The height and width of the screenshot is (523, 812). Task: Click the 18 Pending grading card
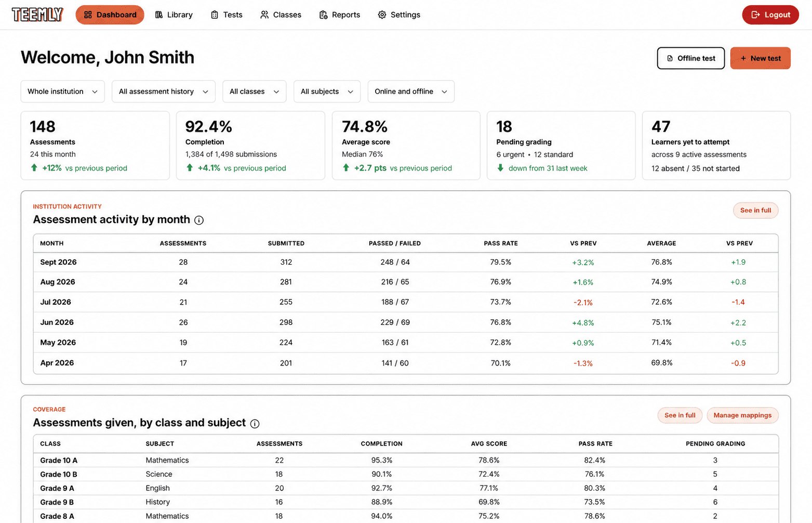pyautogui.click(x=561, y=146)
